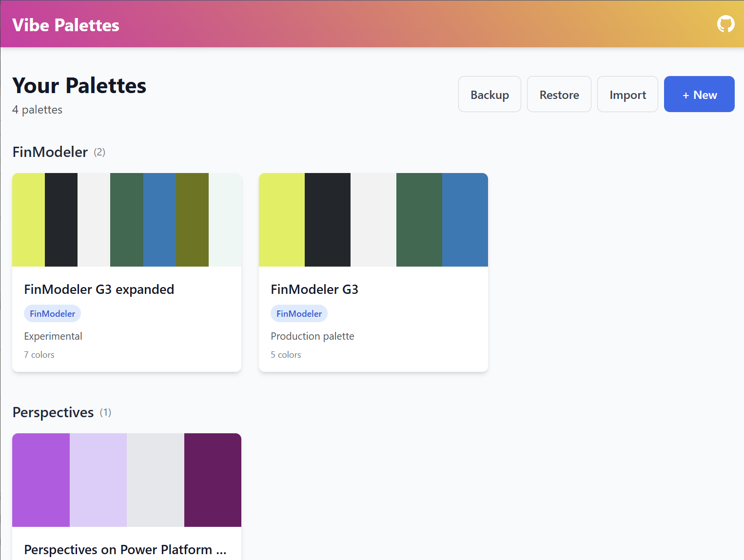This screenshot has height=560, width=744.
Task: Select blue swatch in FinModeler G3 expanded
Action: point(159,220)
